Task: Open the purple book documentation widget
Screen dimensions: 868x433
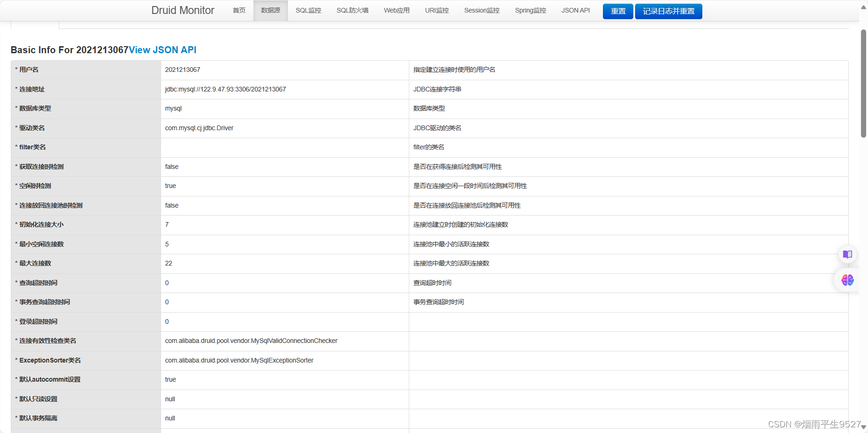Action: [x=847, y=254]
